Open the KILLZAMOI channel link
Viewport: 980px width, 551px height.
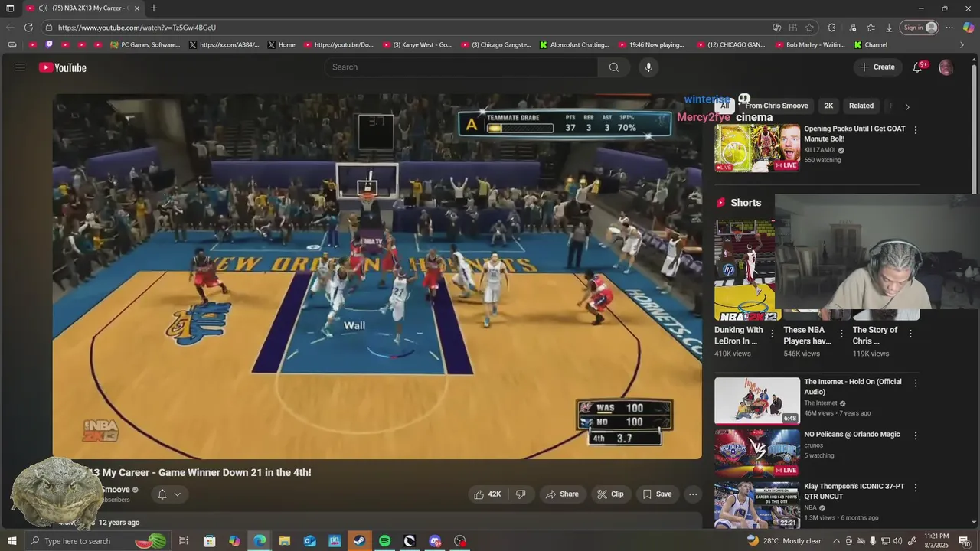pos(819,151)
